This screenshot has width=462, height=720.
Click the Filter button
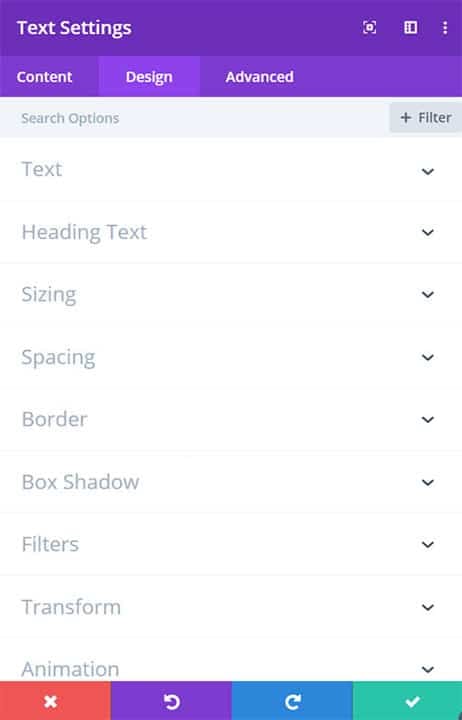point(426,118)
